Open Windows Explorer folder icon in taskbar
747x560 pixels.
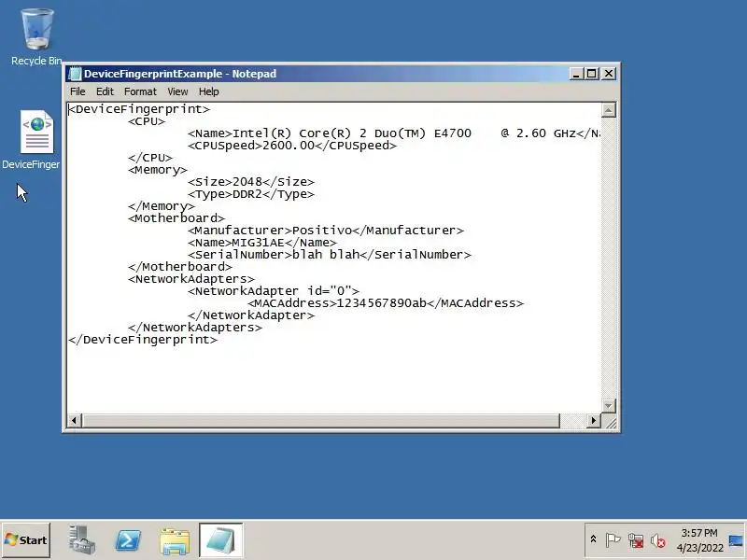pyautogui.click(x=175, y=540)
